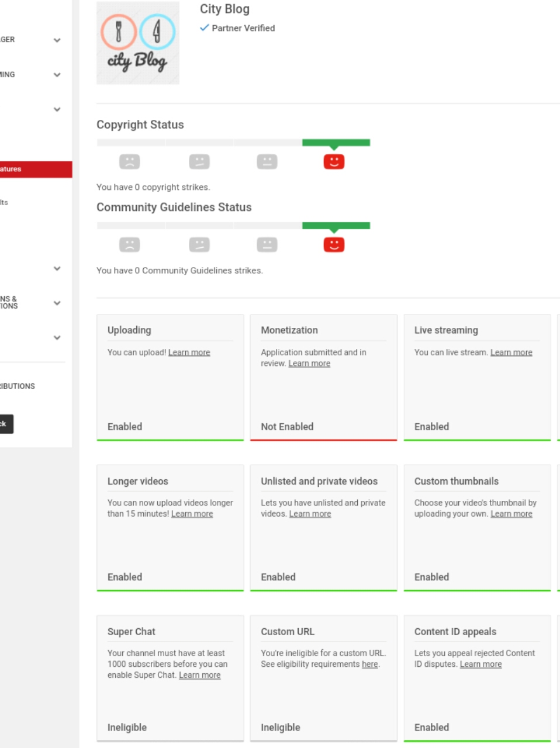Screen dimensions: 560x748
Task: Click the dark button at the sidebar bottom
Action: (x=5, y=424)
